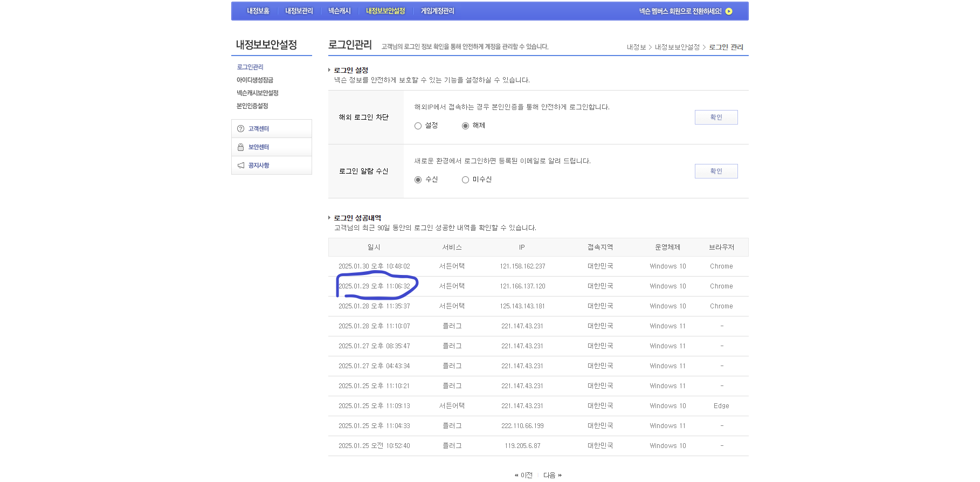The width and height of the screenshot is (980, 482).
Task: Go to 아이디생성잠금 in the sidebar
Action: (x=254, y=80)
